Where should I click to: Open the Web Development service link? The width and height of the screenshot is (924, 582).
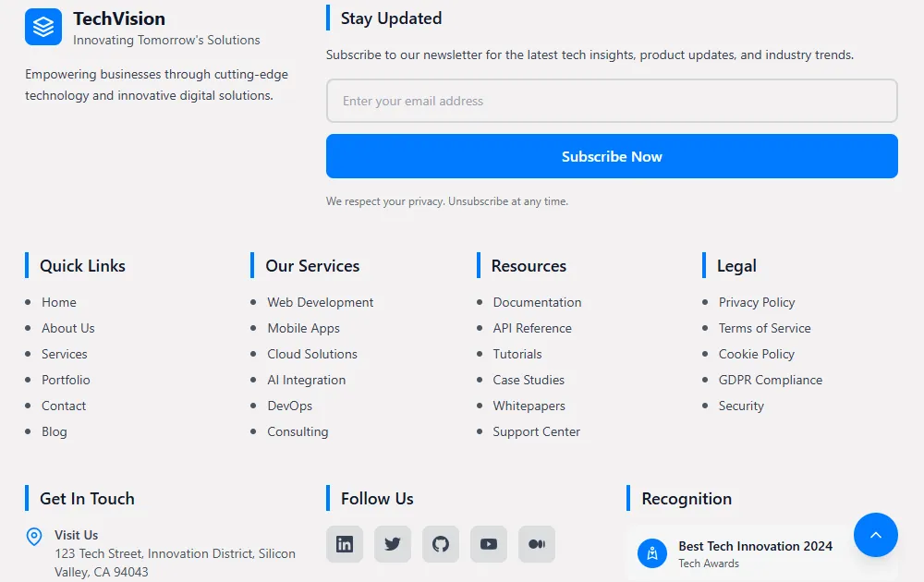tap(320, 302)
